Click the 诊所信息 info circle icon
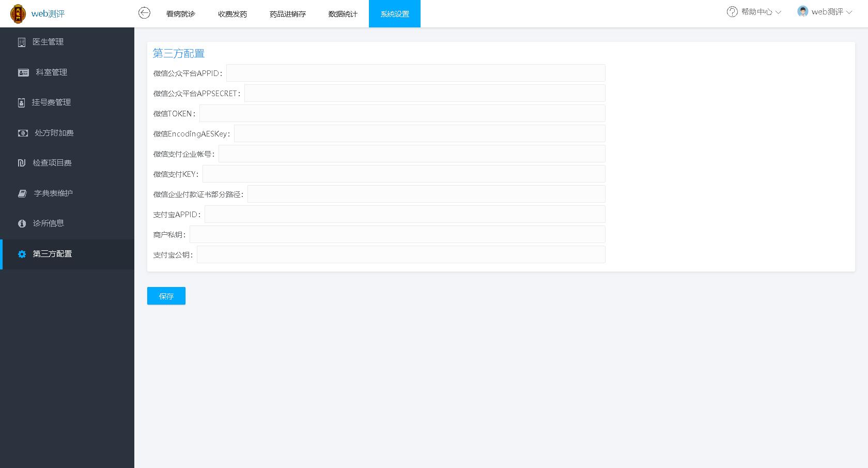 click(22, 223)
